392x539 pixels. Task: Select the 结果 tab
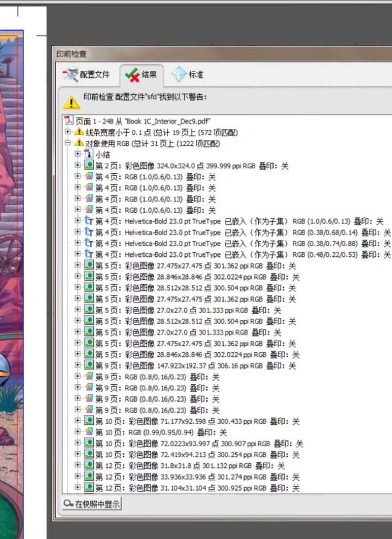point(141,75)
